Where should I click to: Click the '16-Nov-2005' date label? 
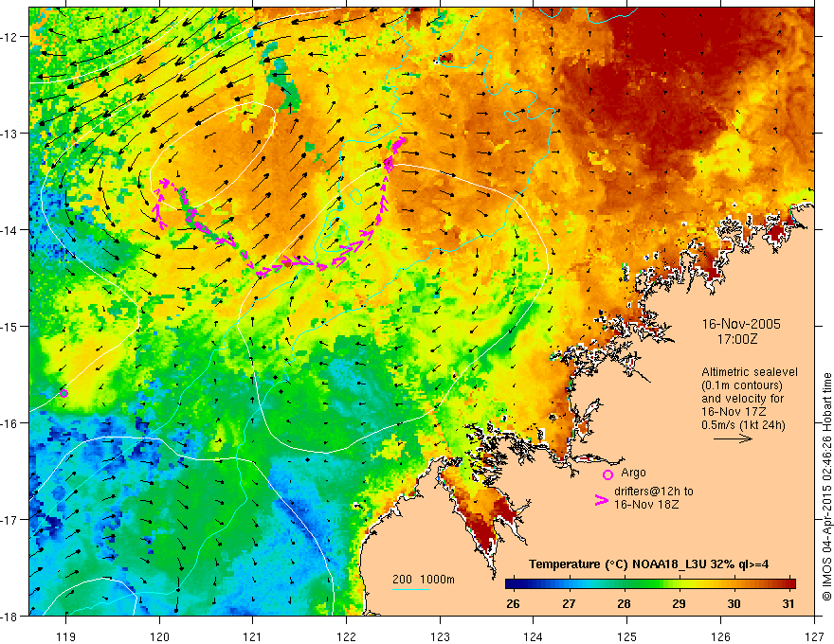tap(741, 324)
